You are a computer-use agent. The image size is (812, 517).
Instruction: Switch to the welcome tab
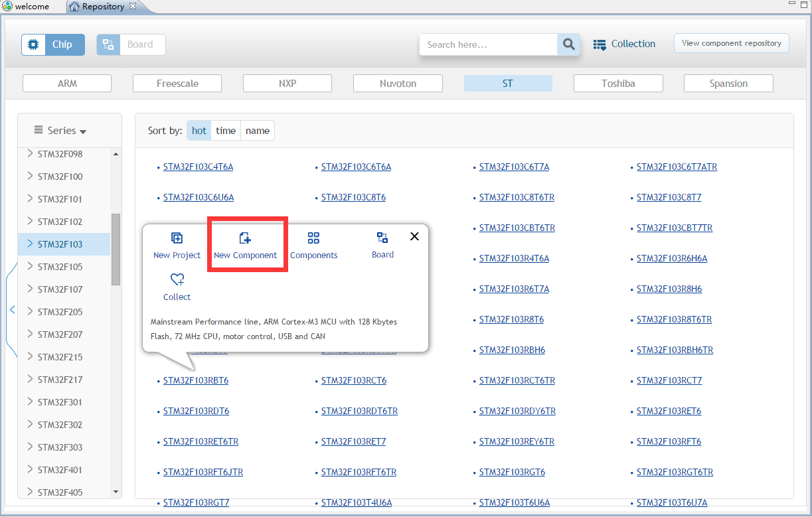click(x=27, y=6)
